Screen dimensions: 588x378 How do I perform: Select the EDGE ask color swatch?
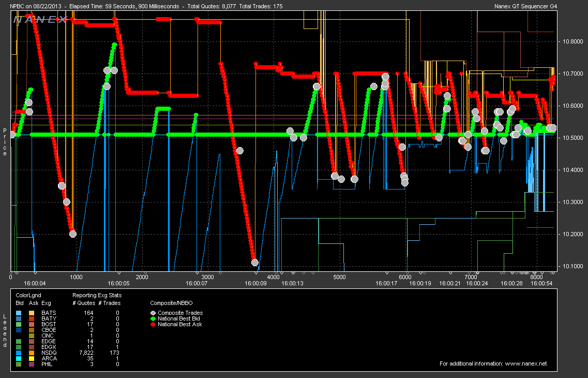click(x=32, y=341)
